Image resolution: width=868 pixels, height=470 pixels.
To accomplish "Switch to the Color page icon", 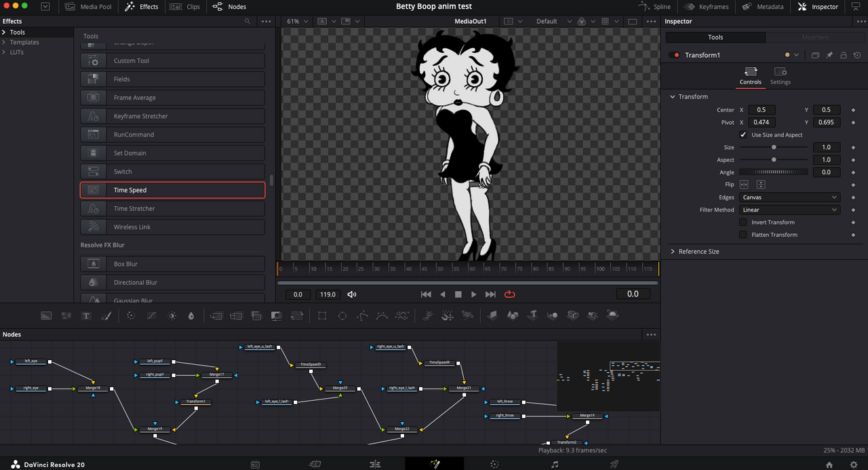I will (494, 465).
